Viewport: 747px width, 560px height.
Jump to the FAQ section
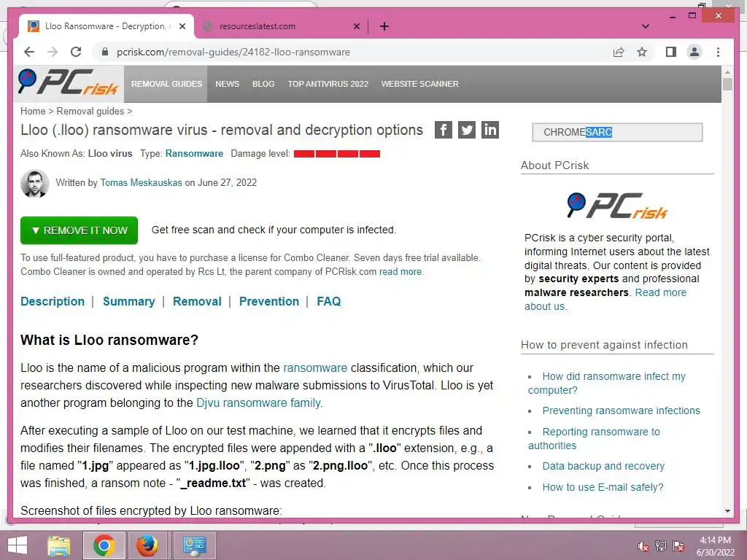click(x=329, y=301)
